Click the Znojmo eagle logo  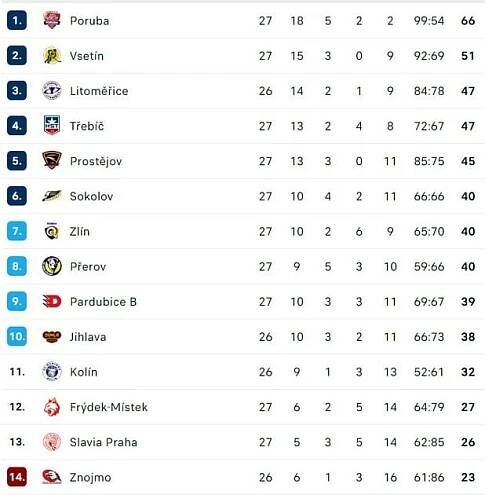pyautogui.click(x=52, y=477)
